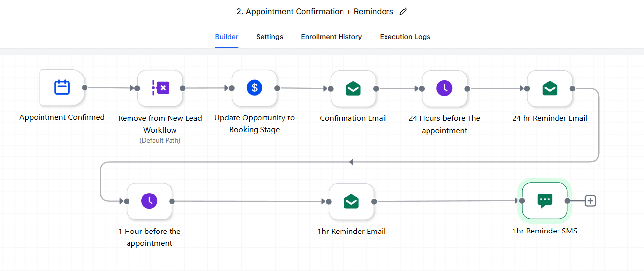The image size is (644, 271).
Task: Click the output connector dot of Appointment Confirmed
Action: [x=85, y=88]
